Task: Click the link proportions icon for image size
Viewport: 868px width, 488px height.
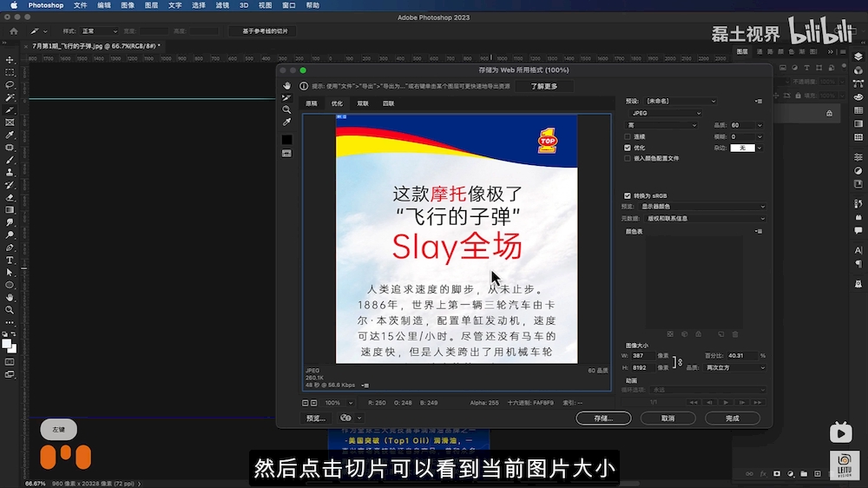Action: click(x=681, y=362)
